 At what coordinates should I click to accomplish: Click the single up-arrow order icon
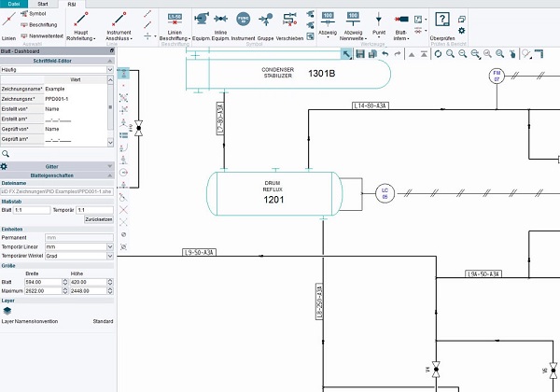click(412, 54)
